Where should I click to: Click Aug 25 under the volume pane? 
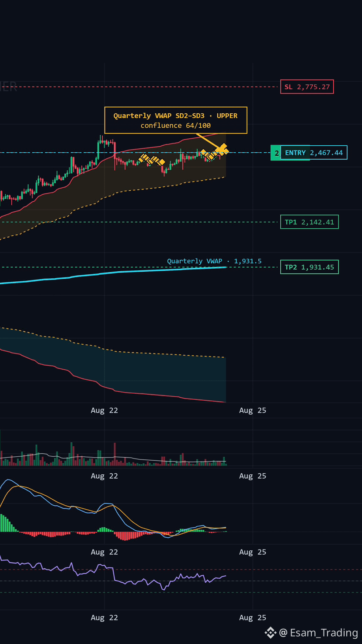click(x=253, y=476)
